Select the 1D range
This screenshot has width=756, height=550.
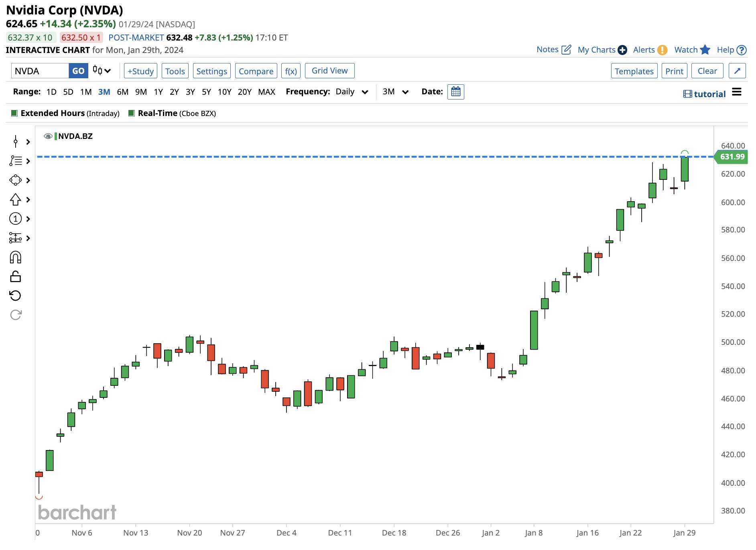51,92
